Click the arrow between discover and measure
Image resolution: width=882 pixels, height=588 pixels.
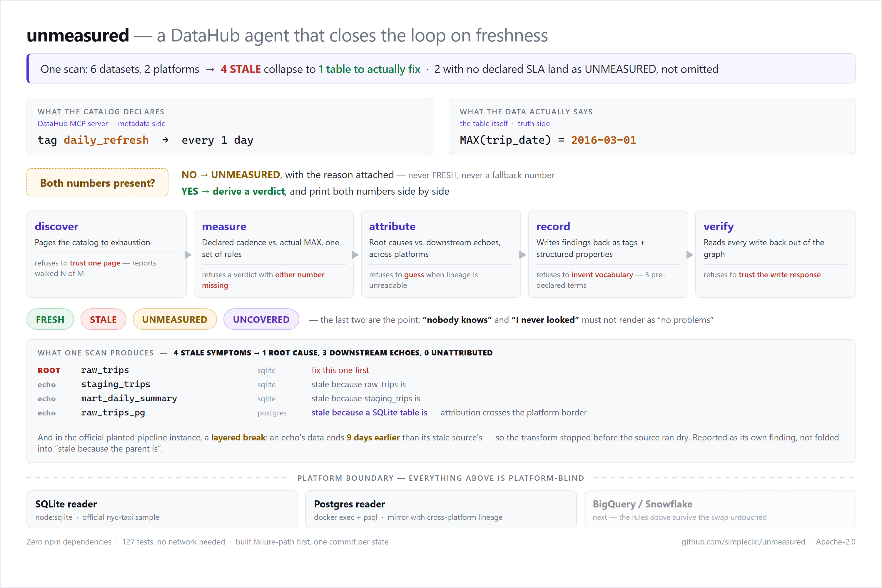point(188,255)
